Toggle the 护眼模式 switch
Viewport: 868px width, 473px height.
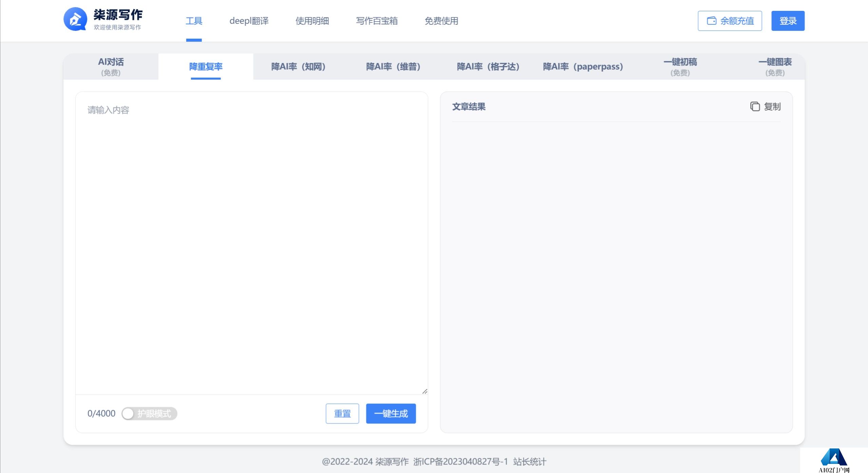tap(149, 414)
